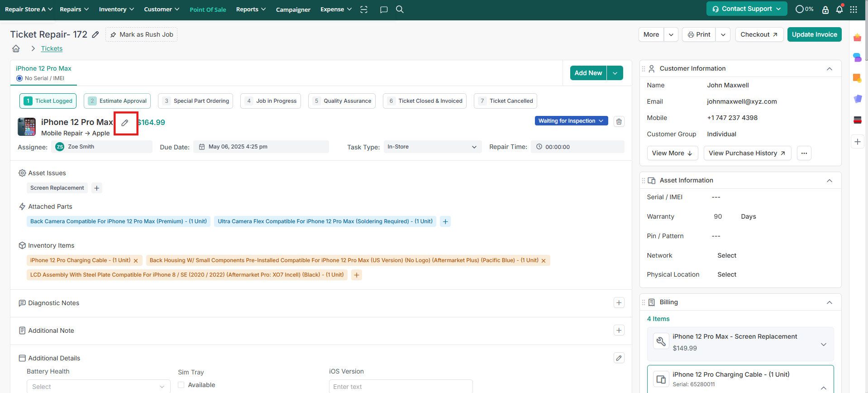Open the Print options dropdown arrow
Image resolution: width=868 pixels, height=393 pixels.
723,34
